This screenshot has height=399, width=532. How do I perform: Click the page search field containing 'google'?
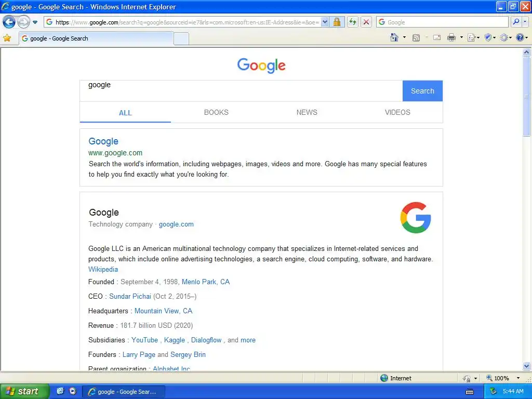pos(241,90)
